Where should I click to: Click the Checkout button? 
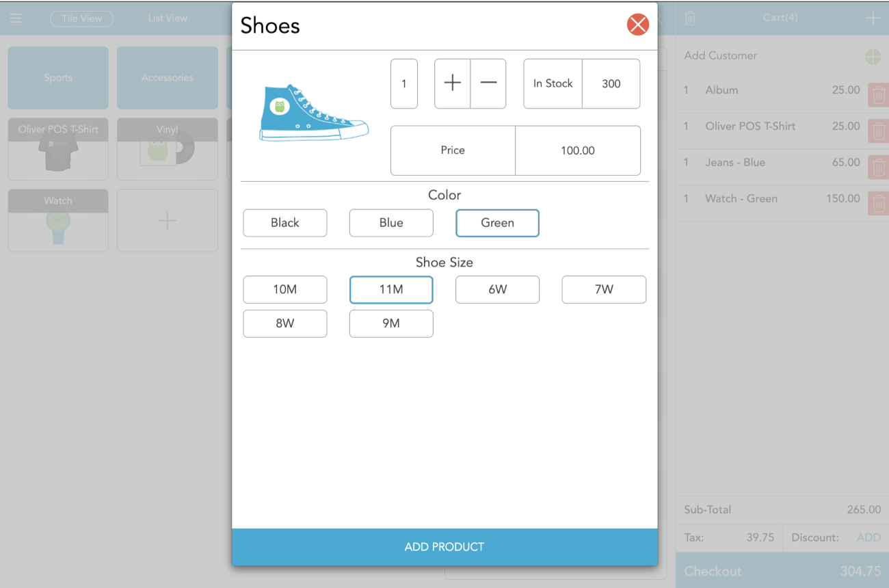782,571
